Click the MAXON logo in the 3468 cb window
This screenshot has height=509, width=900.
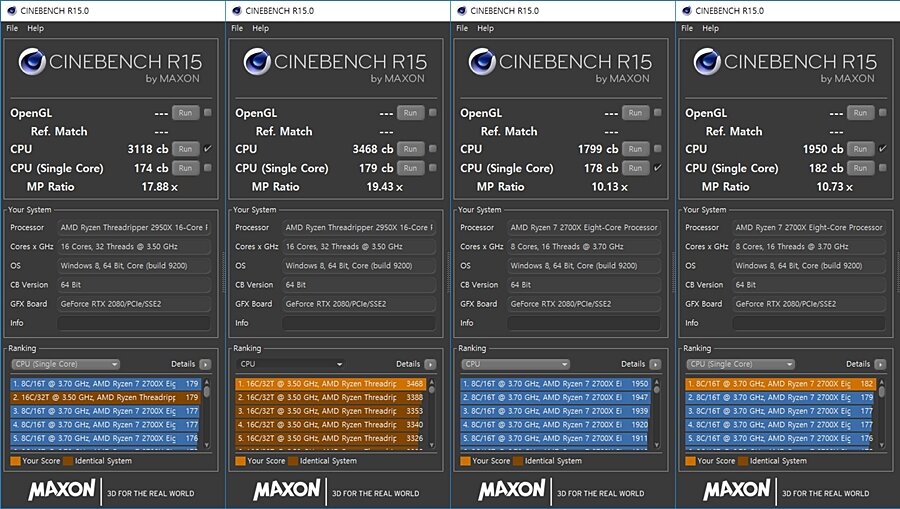coord(286,490)
